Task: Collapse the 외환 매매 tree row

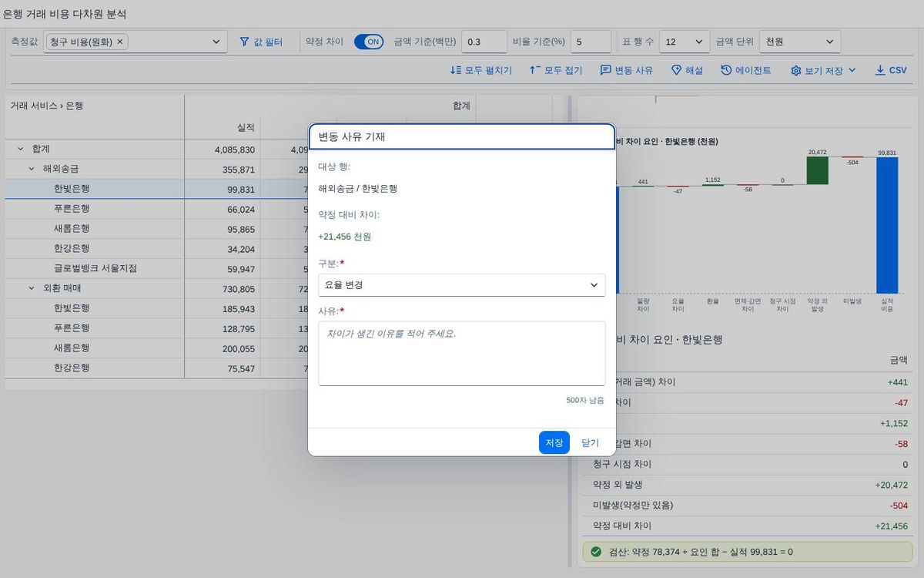Action: pyautogui.click(x=32, y=288)
